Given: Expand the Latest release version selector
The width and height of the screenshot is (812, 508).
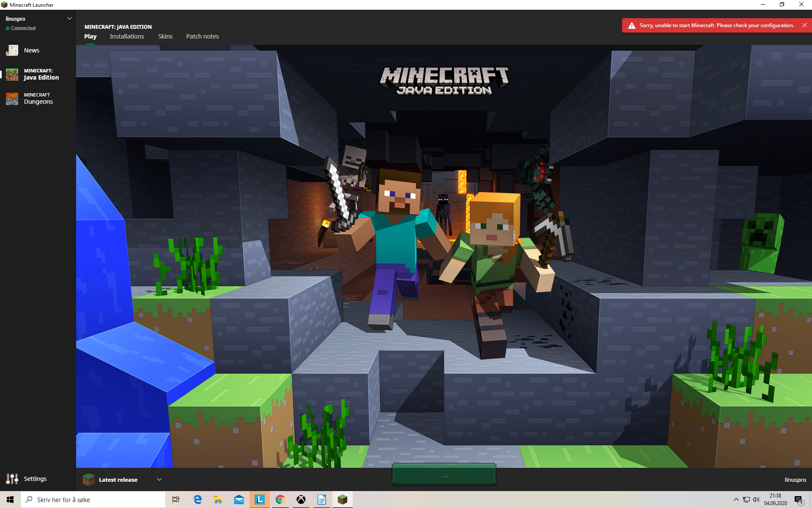Looking at the screenshot, I should coord(159,480).
